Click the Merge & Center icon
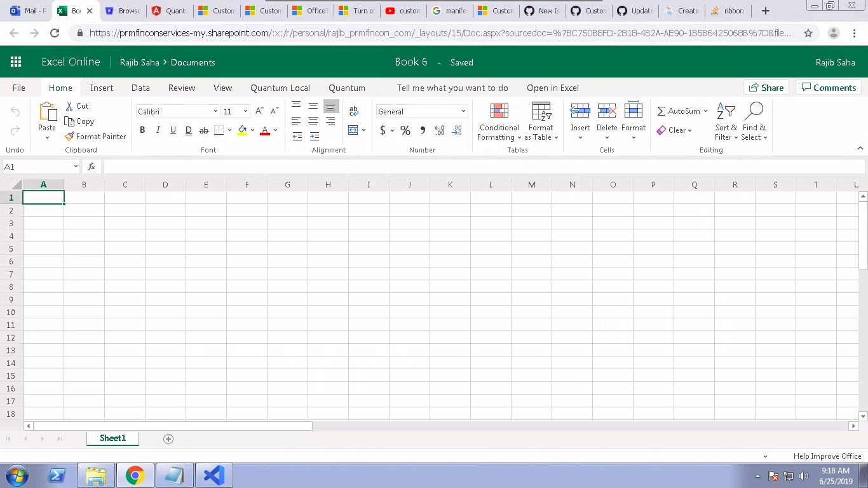 pyautogui.click(x=353, y=130)
